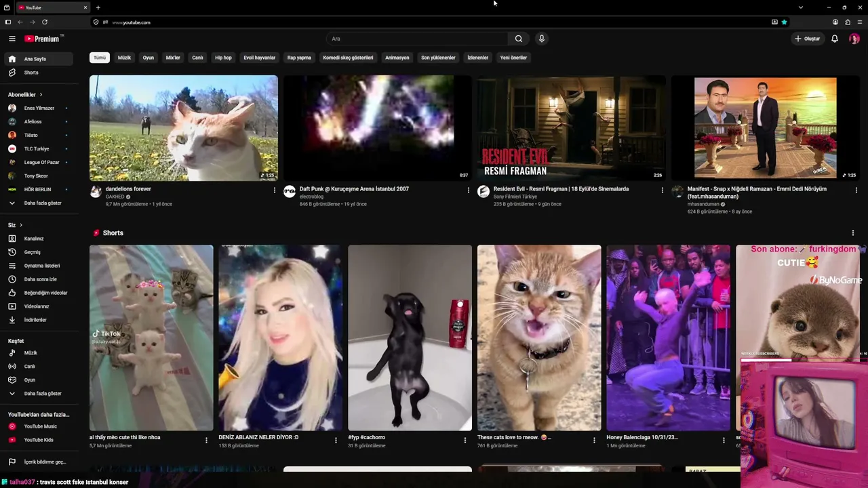Select the 'Tümü' filter chip

coord(100,58)
